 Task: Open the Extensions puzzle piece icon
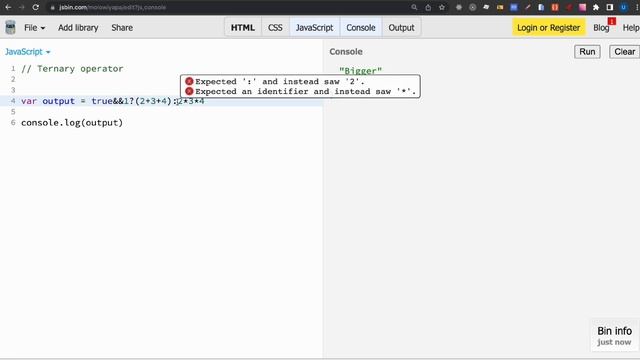(596, 7)
